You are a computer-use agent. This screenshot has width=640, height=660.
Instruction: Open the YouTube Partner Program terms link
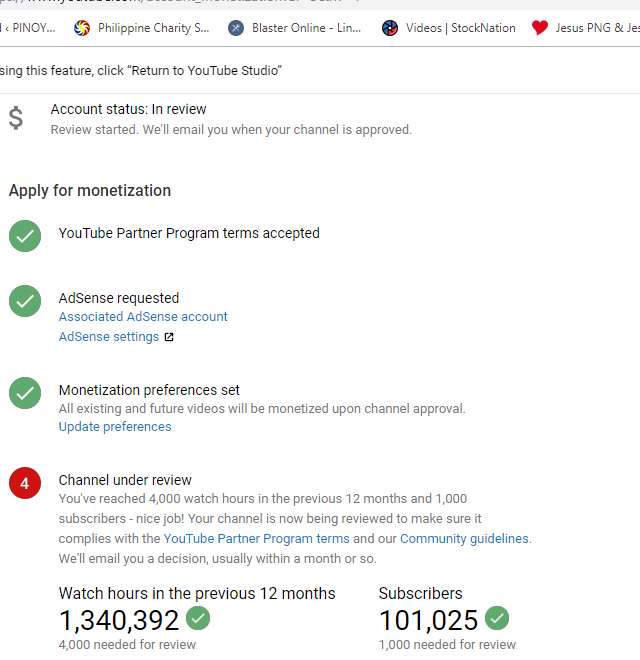256,539
